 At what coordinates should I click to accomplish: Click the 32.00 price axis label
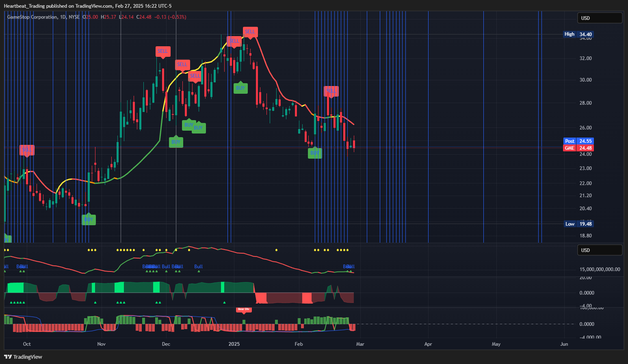point(586,58)
